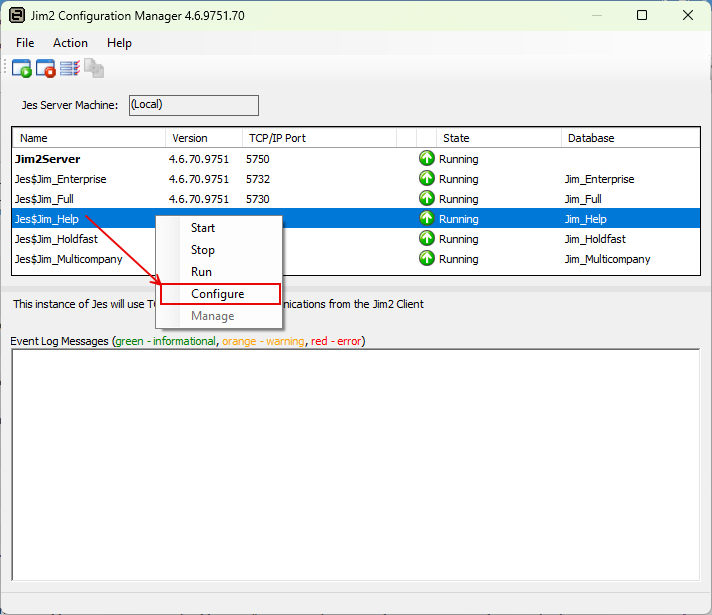The height and width of the screenshot is (615, 712).
Task: Open the Help menu
Action: click(119, 43)
